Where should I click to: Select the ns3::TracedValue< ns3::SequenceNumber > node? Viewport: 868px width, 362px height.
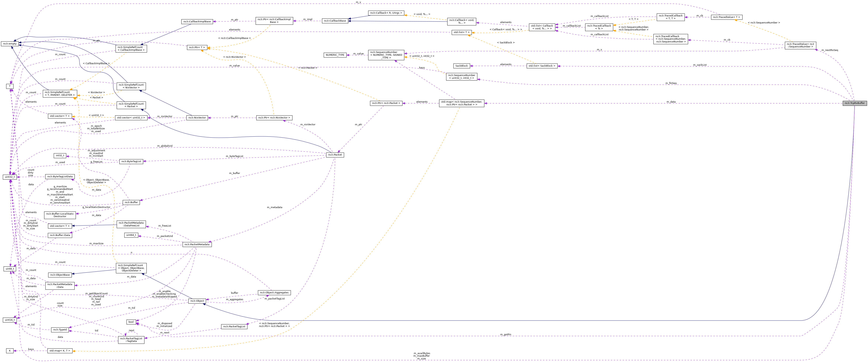[800, 45]
